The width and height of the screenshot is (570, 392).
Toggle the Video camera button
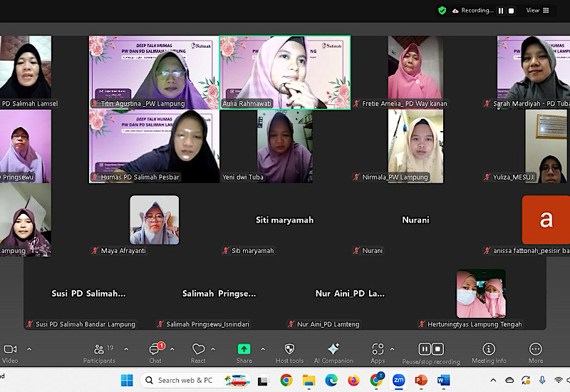point(10,354)
